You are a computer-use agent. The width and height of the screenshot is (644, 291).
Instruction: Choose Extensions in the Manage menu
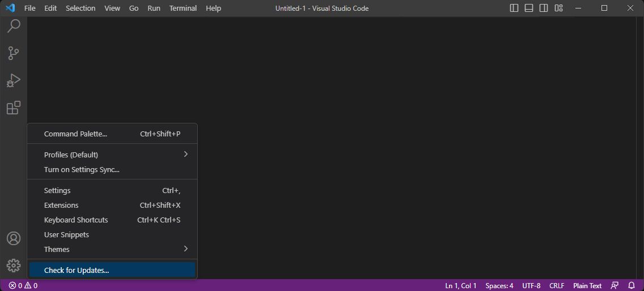click(112, 205)
